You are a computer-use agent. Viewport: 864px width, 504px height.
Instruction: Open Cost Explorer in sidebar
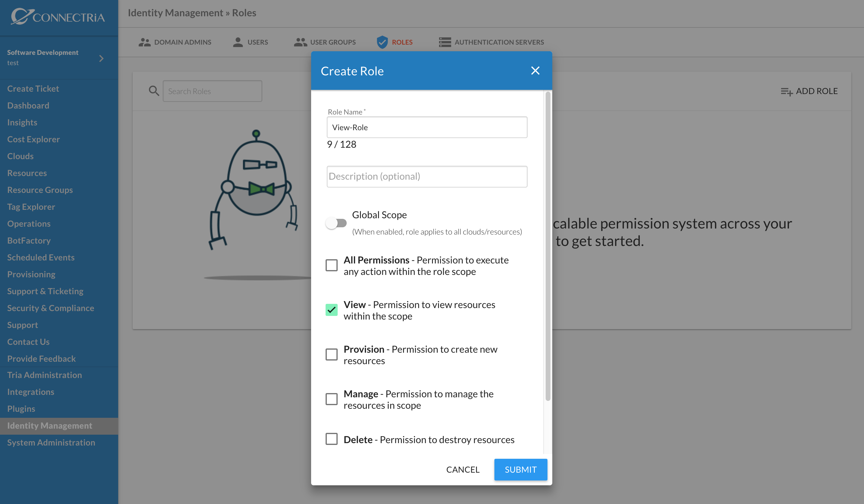click(x=33, y=139)
